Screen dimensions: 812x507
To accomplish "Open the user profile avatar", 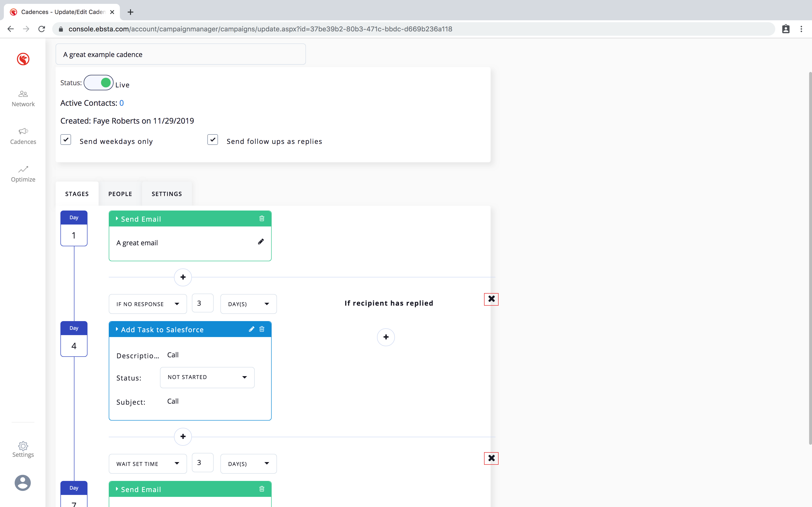I will pyautogui.click(x=22, y=483).
